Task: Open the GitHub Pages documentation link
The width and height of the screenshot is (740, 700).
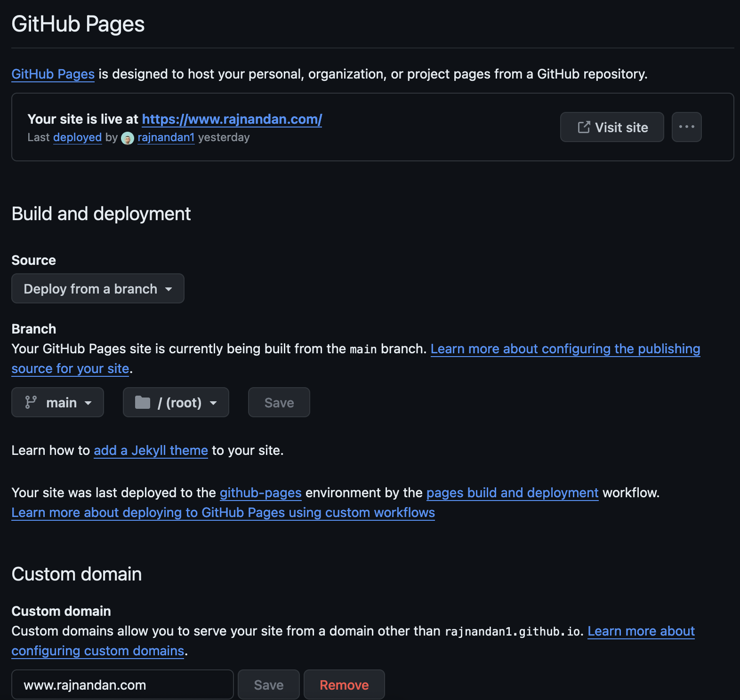Action: point(53,74)
